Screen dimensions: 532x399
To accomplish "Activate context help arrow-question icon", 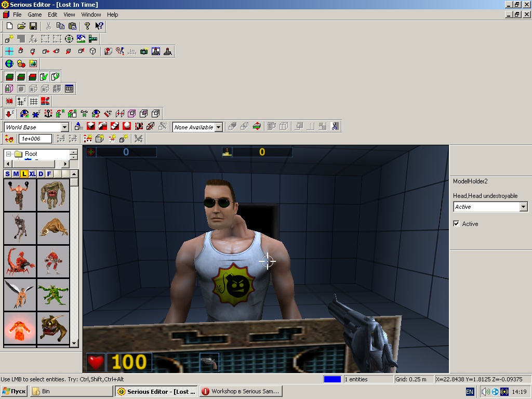I will (x=99, y=26).
